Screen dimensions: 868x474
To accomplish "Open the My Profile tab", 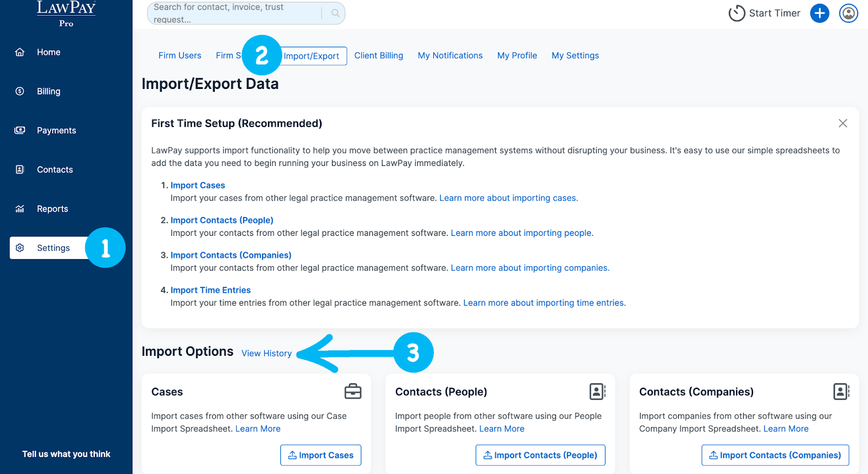I will pyautogui.click(x=517, y=55).
